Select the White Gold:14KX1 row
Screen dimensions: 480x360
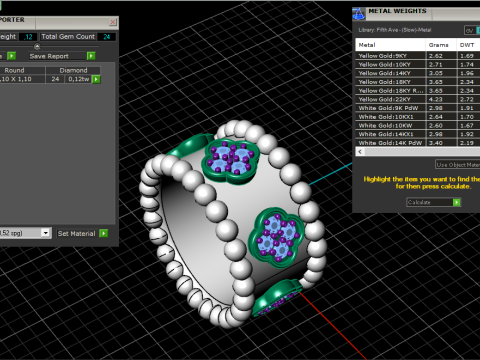tap(418, 134)
